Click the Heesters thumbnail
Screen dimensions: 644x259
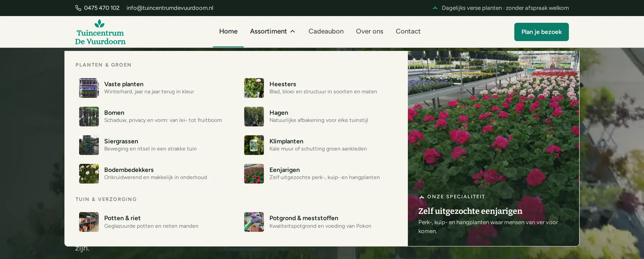click(254, 88)
